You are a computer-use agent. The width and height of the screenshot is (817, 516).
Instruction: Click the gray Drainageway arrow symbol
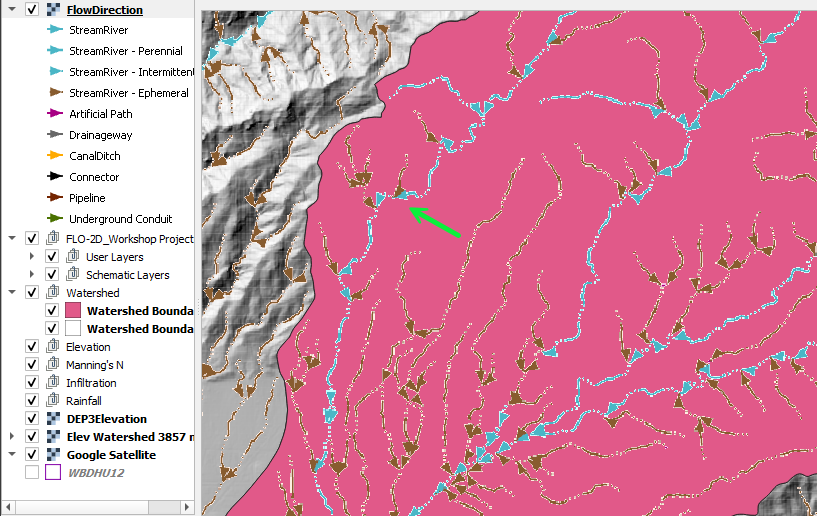[56, 135]
